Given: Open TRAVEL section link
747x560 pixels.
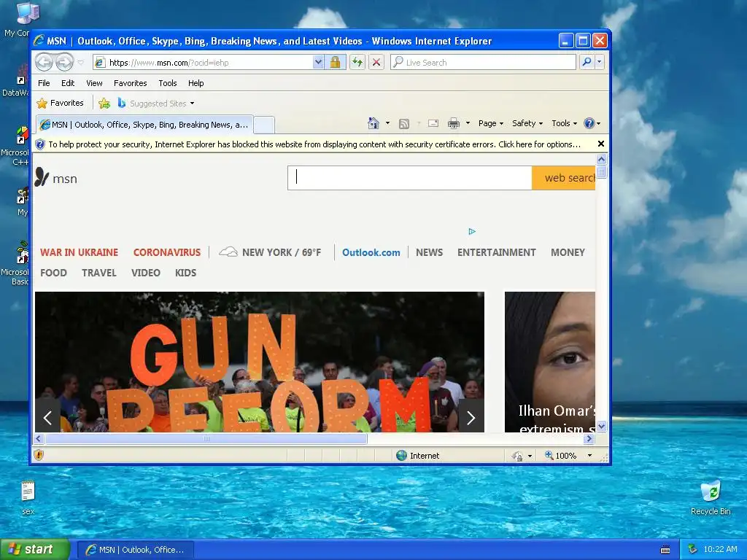Looking at the screenshot, I should pos(99,273).
